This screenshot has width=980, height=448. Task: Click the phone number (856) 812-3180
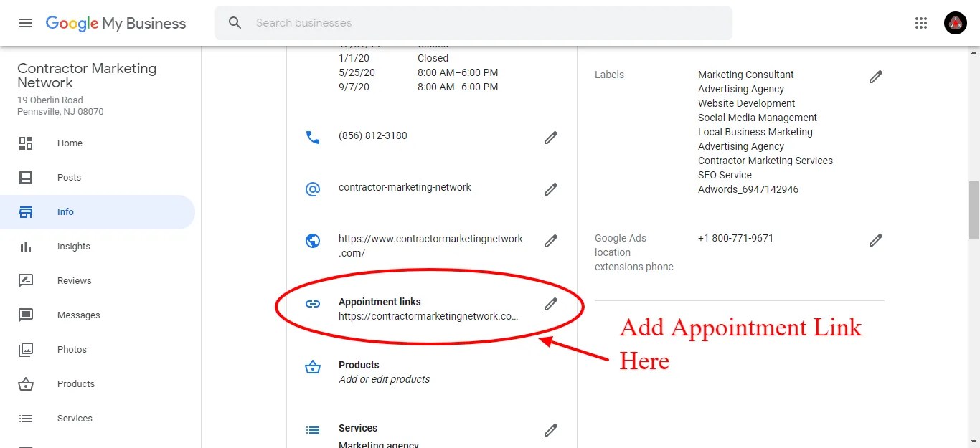[x=373, y=135]
